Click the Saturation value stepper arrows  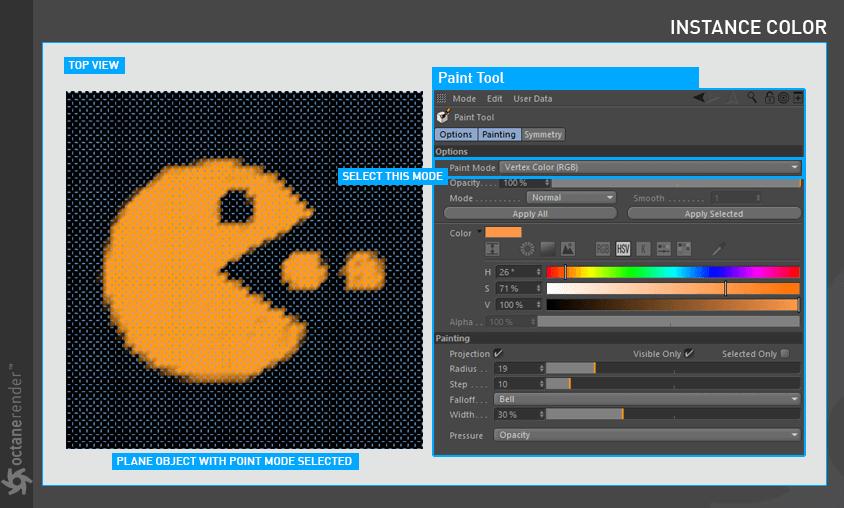(x=538, y=288)
